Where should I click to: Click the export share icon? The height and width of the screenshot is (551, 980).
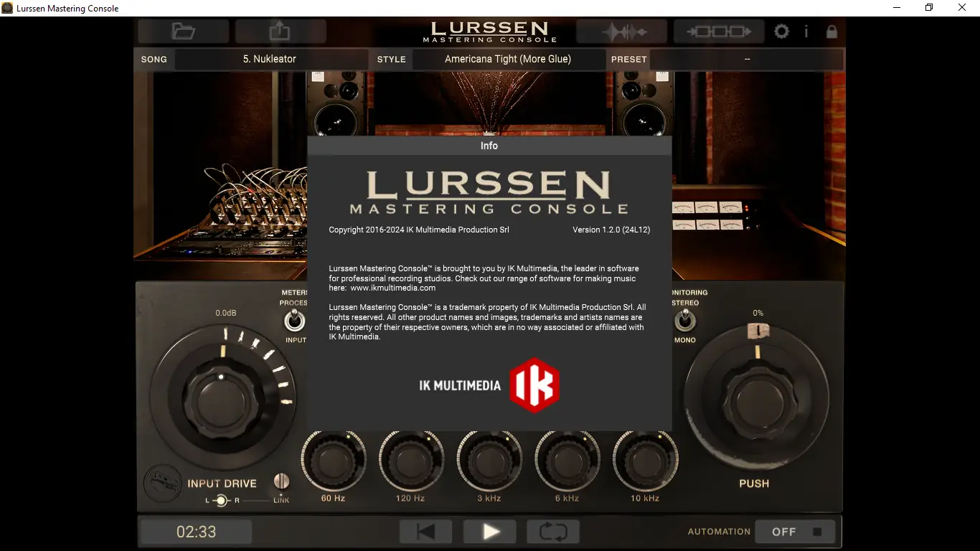point(281,32)
